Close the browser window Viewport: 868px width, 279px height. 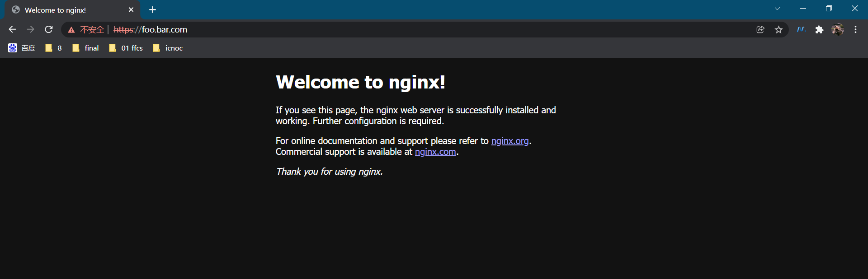pyautogui.click(x=855, y=9)
